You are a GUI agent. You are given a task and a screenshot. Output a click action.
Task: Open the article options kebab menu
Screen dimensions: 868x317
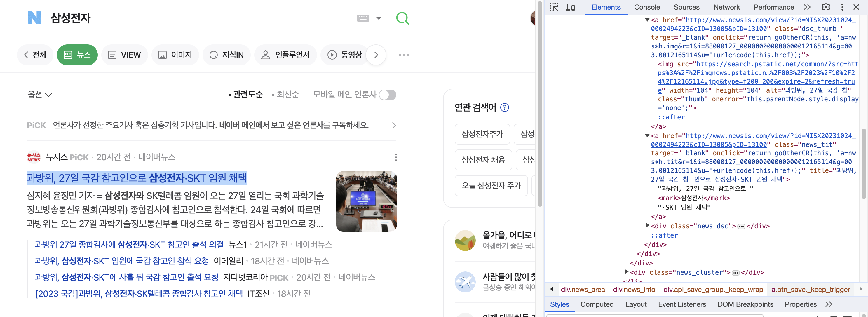pyautogui.click(x=396, y=157)
